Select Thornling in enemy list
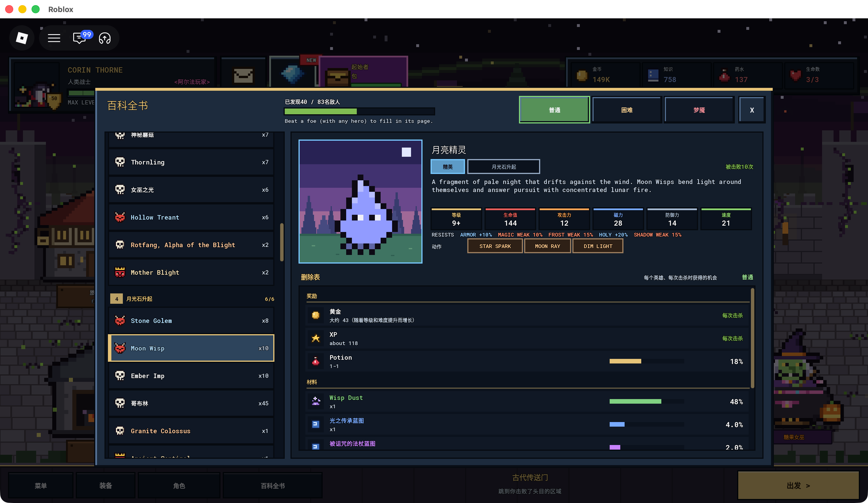The image size is (868, 503). pos(191,162)
